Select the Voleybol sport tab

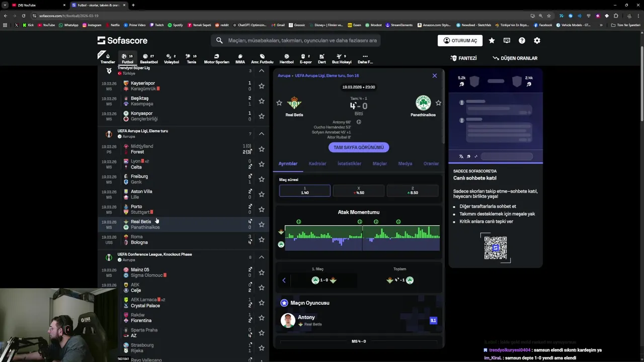pos(172,59)
